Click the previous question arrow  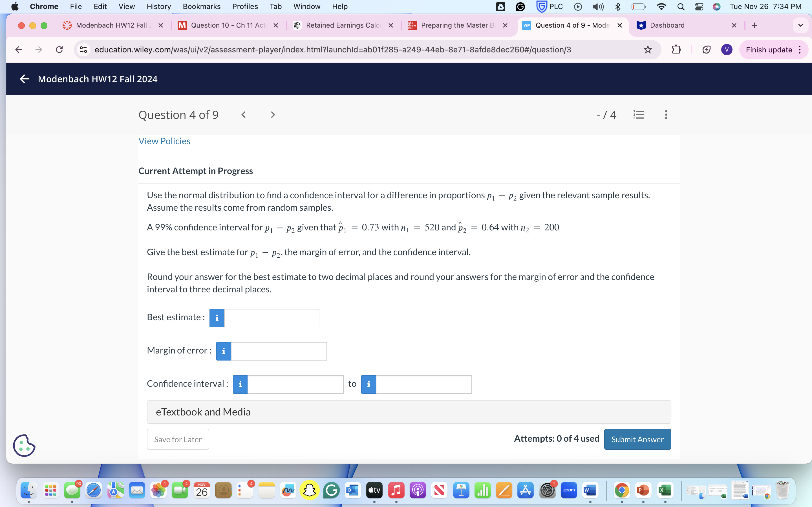(243, 115)
